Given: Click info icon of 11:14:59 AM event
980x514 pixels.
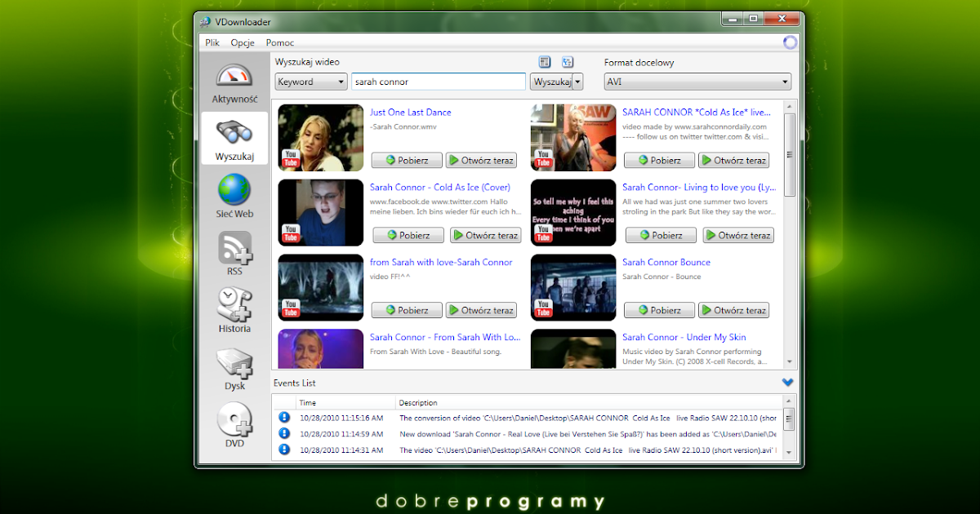Looking at the screenshot, I should 284,433.
